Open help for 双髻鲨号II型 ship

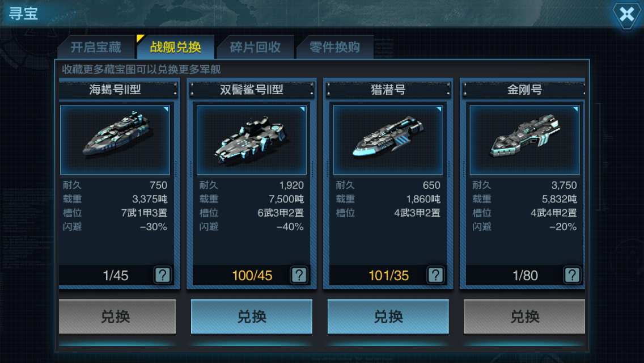tap(299, 275)
